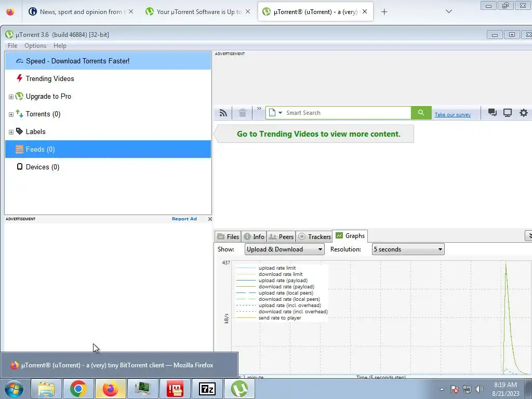532x399 pixels.
Task: Open the Show Upload & Download dropdown
Action: tap(284, 249)
